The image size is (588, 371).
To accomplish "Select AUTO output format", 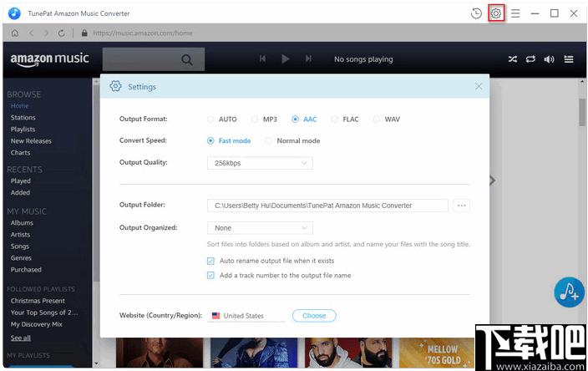I will (221, 119).
